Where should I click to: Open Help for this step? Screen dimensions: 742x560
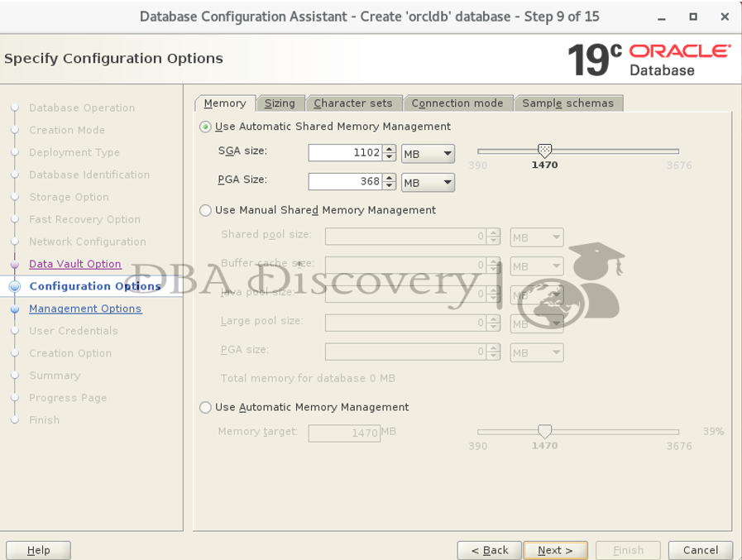[x=38, y=550]
